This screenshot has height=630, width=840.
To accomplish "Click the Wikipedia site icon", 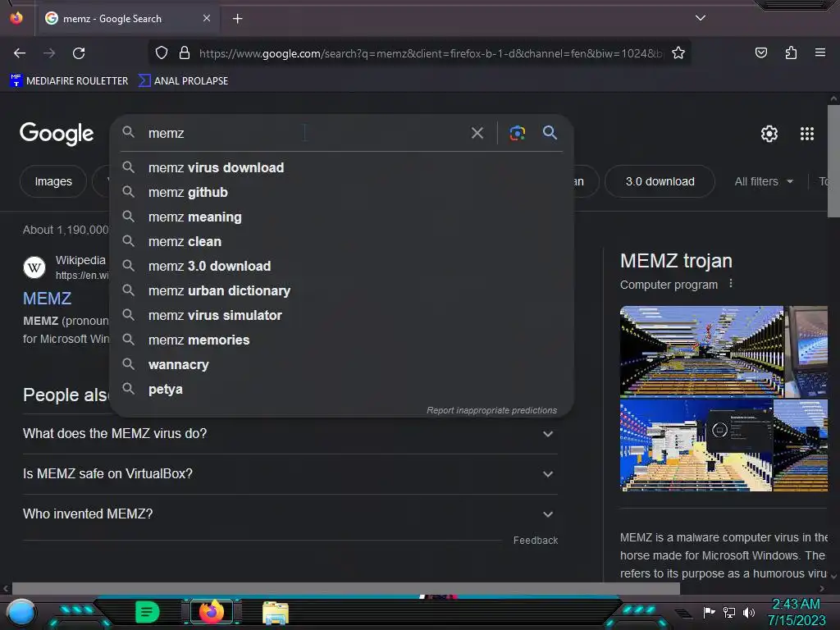I will [34, 267].
